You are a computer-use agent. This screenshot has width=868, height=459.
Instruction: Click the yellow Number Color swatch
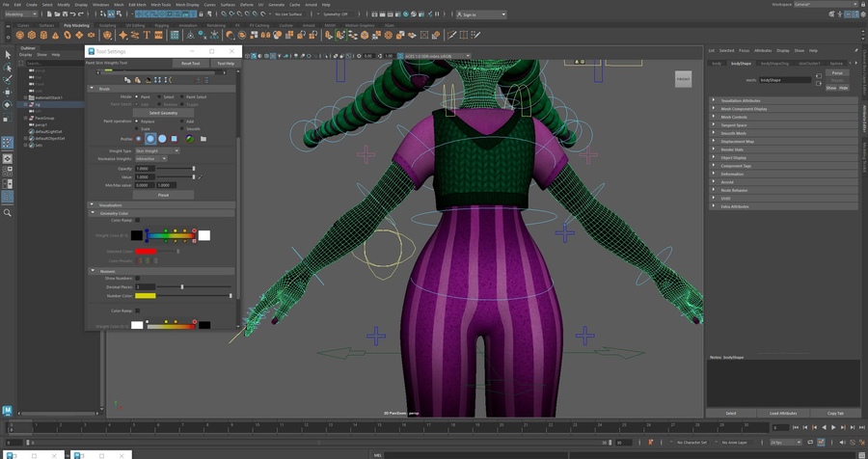click(145, 296)
